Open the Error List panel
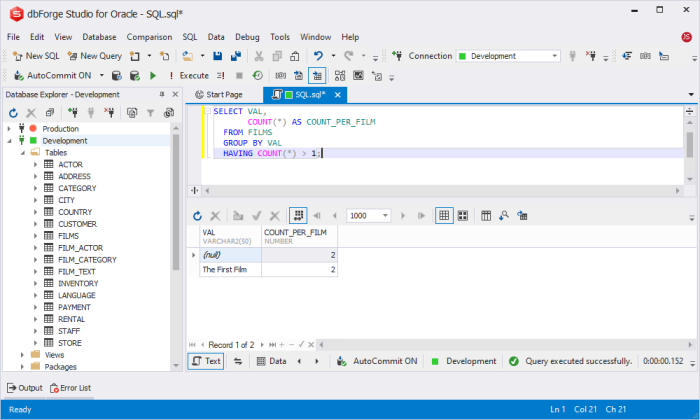The image size is (700, 420). pyautogui.click(x=69, y=387)
